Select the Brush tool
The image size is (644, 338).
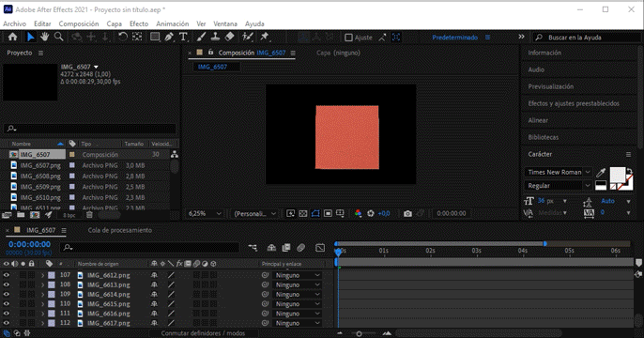pyautogui.click(x=201, y=37)
